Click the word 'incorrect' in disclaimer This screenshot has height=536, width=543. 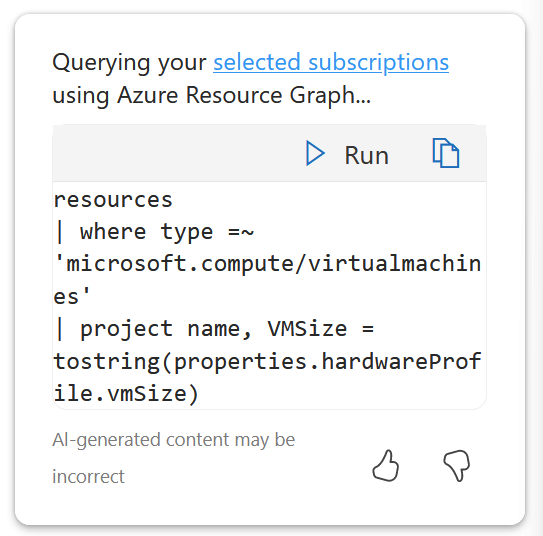[x=88, y=476]
